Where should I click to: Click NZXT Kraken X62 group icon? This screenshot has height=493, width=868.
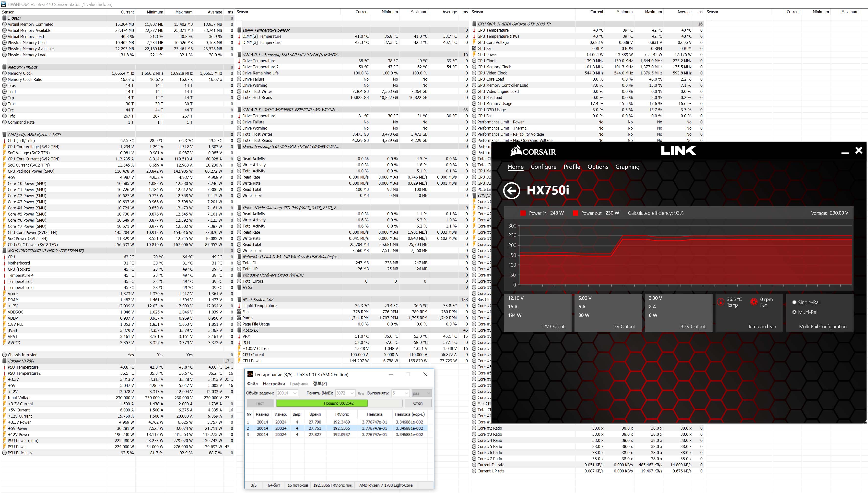point(239,300)
